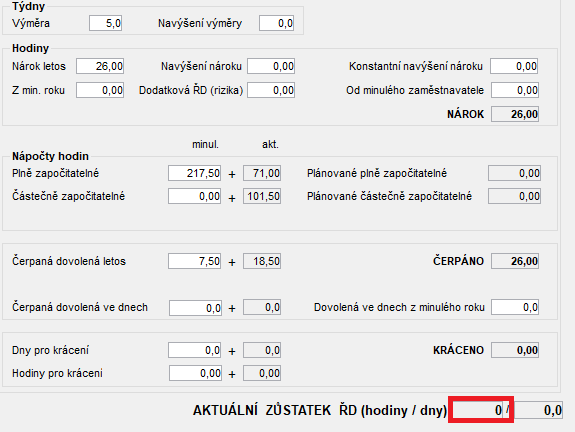Click the minul. column header
The height and width of the screenshot is (432, 575).
[205, 144]
